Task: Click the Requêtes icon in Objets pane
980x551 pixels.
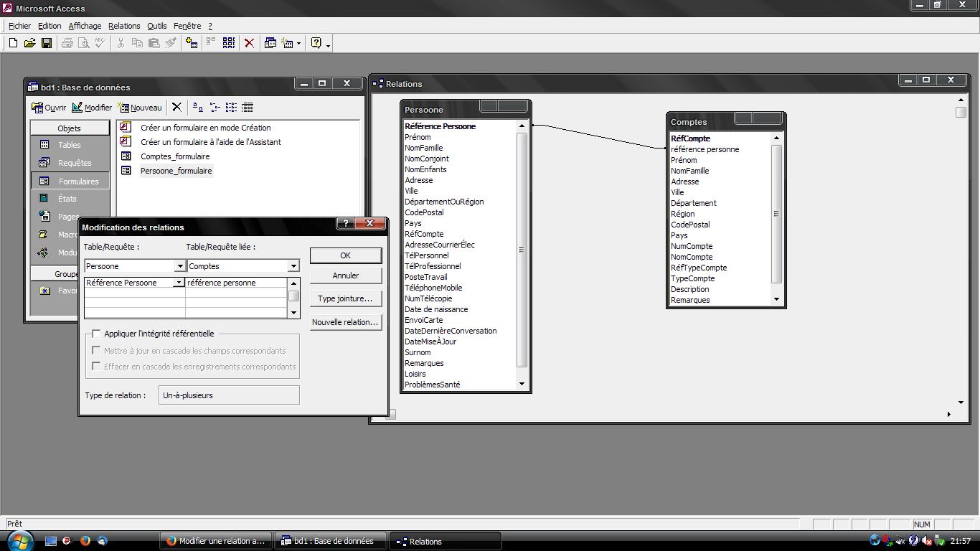Action: point(44,163)
